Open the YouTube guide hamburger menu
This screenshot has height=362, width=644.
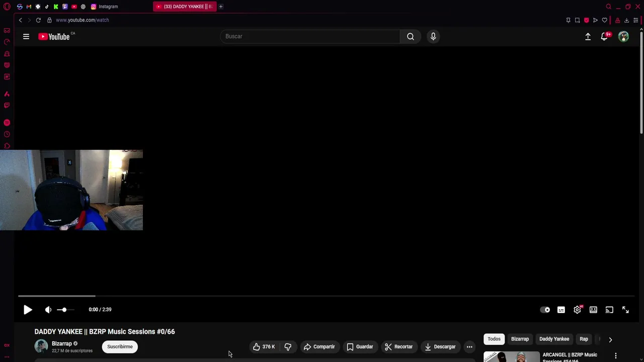(26, 36)
